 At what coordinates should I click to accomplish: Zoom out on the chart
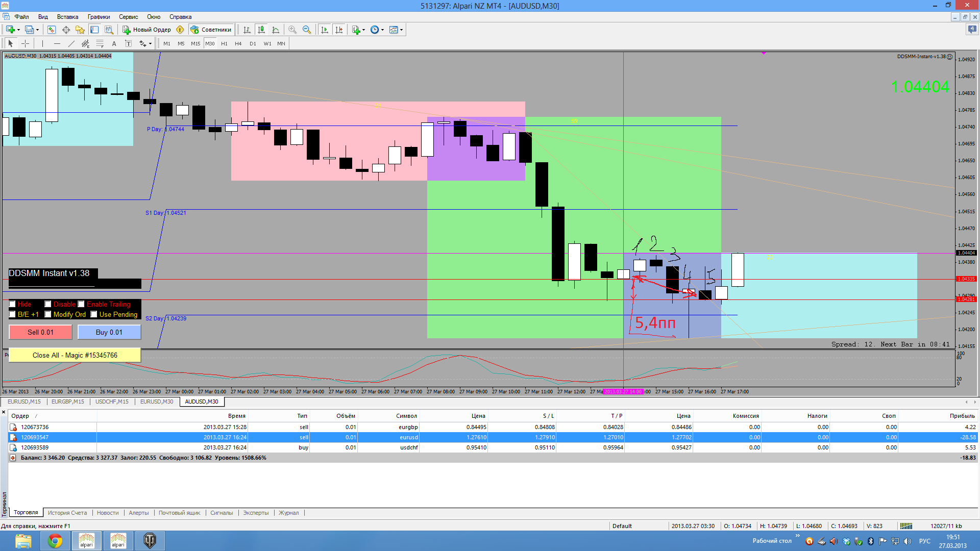pyautogui.click(x=307, y=30)
